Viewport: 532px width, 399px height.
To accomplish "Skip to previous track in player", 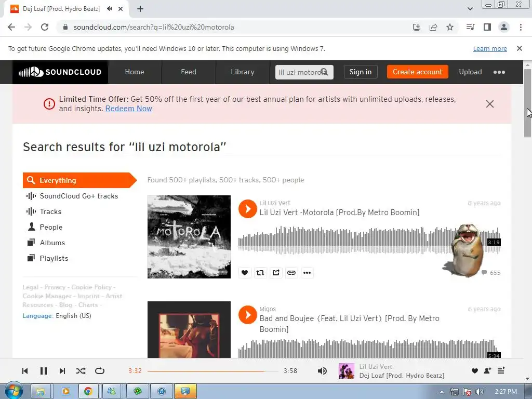I will tap(25, 371).
